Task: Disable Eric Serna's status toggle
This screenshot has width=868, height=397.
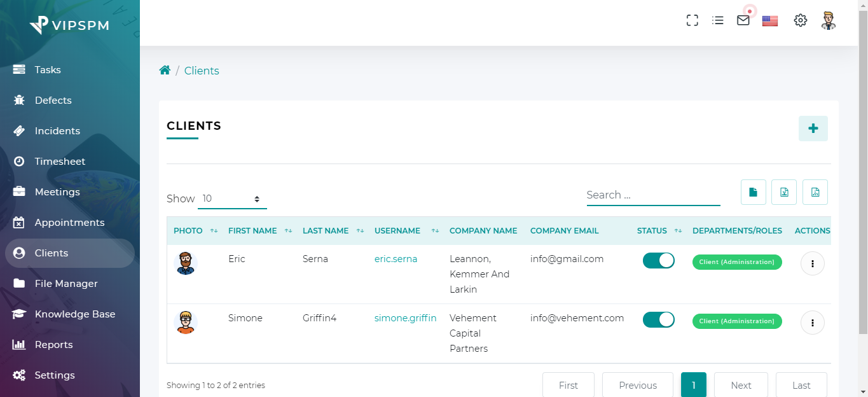Action: (658, 260)
